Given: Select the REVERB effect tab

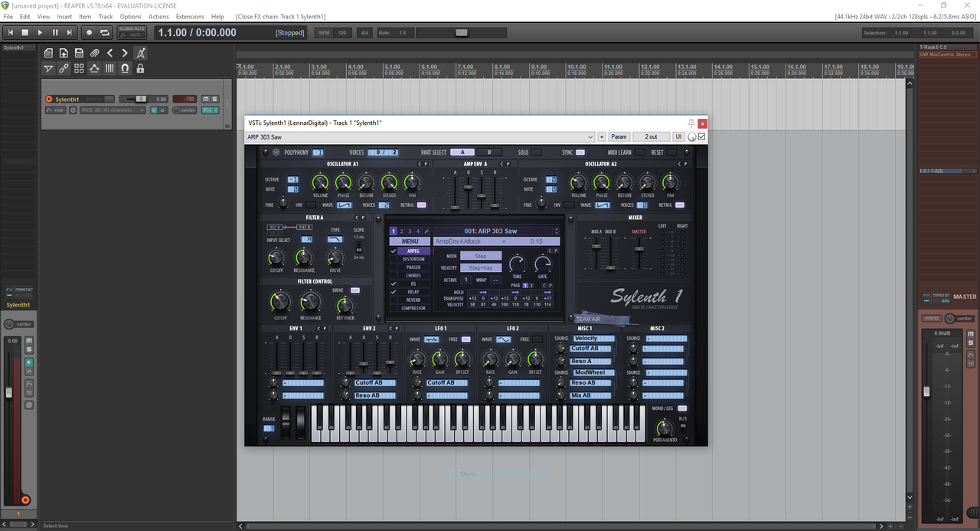Looking at the screenshot, I should coord(413,300).
